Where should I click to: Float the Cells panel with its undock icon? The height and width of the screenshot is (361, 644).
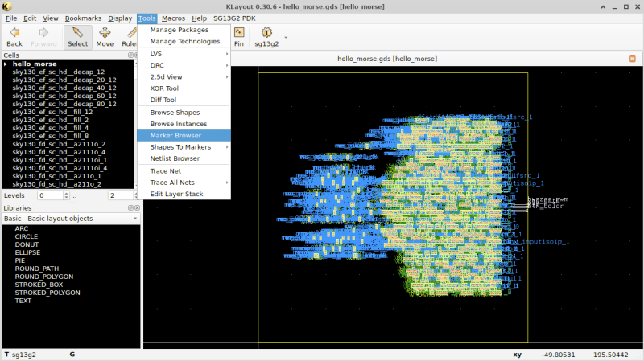pos(130,55)
